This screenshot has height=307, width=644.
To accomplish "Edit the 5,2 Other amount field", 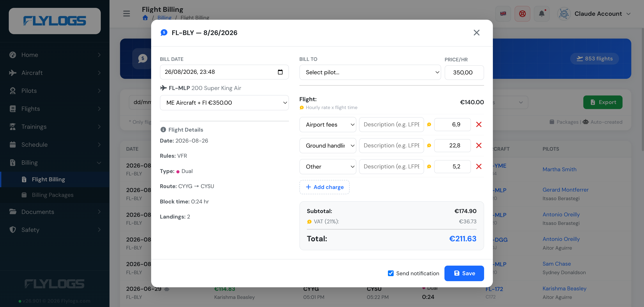I will (452, 166).
